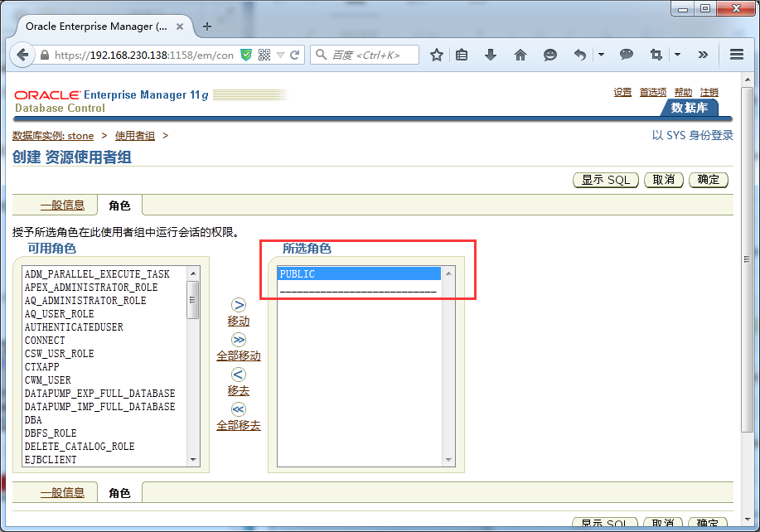Open the 使用者组 breadcrumb link
The height and width of the screenshot is (532, 760).
(135, 136)
